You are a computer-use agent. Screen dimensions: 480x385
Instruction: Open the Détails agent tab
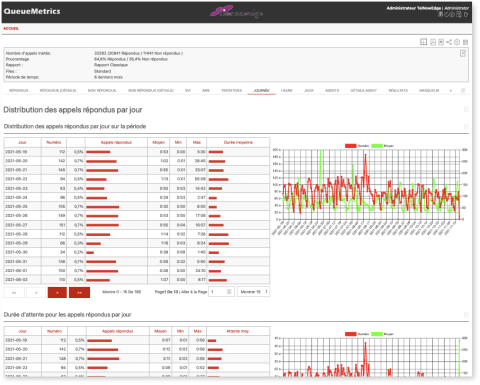click(x=364, y=91)
